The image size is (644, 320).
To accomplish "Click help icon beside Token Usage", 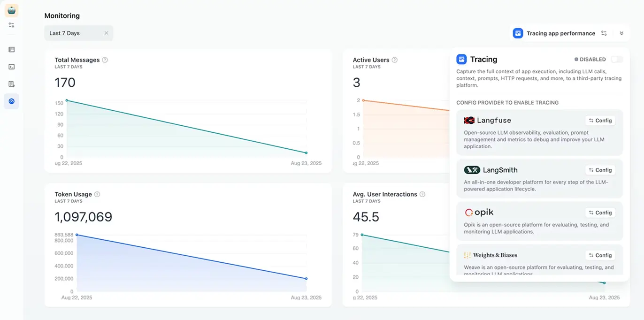I will 97,194.
